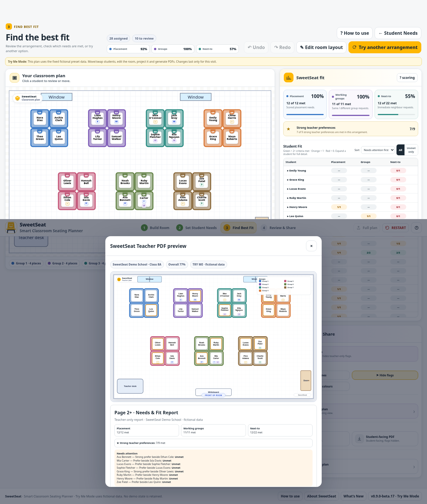Image resolution: width=427 pixels, height=504 pixels.
Task: Select the Find Best Fit step
Action: tap(239, 228)
